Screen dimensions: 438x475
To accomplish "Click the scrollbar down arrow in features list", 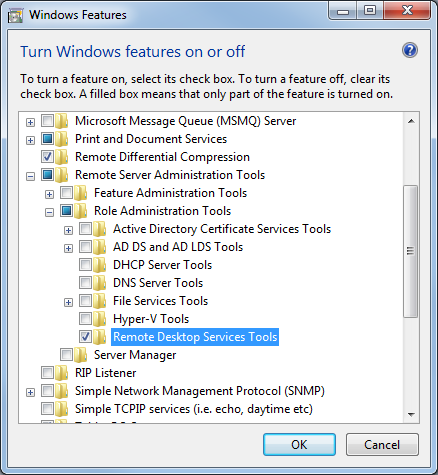I will tap(411, 415).
